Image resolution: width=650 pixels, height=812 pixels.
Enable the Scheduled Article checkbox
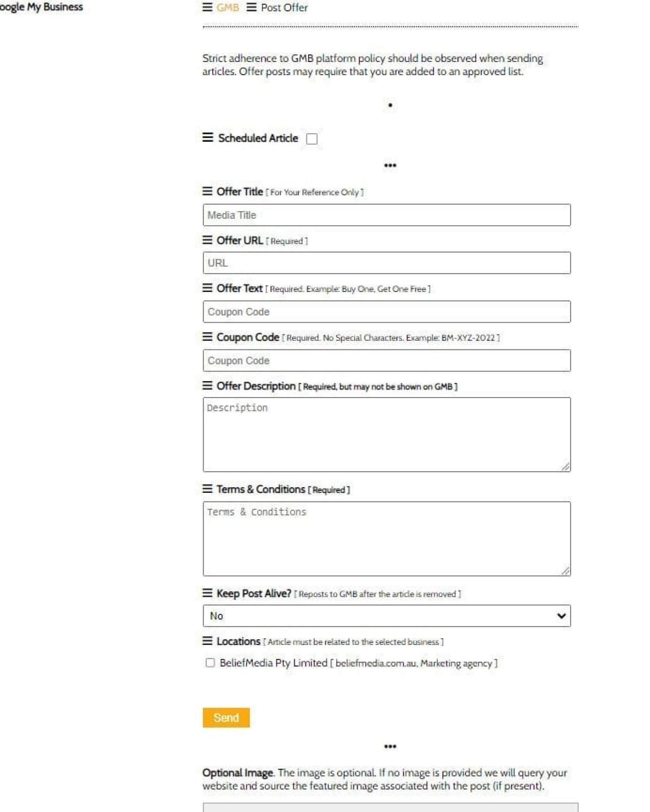coord(312,139)
